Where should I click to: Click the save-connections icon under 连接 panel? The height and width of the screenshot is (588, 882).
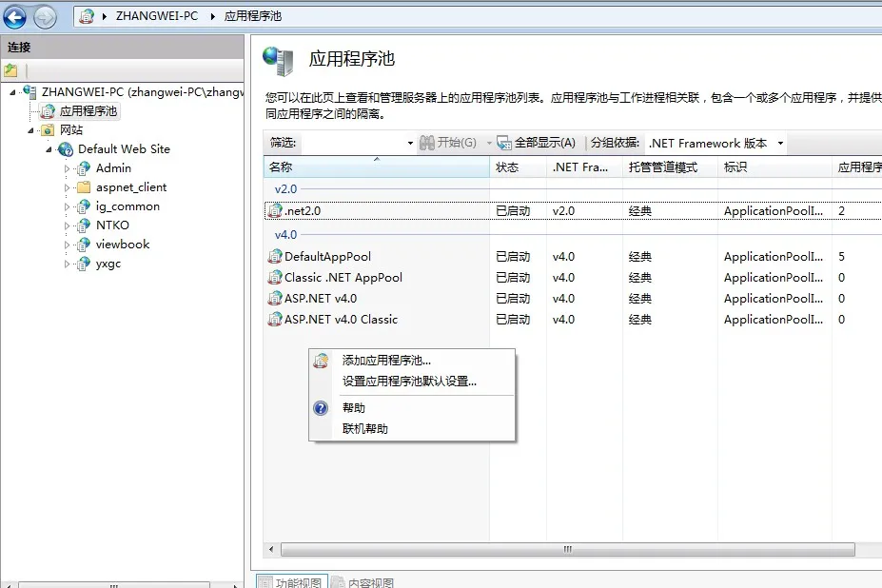[12, 69]
